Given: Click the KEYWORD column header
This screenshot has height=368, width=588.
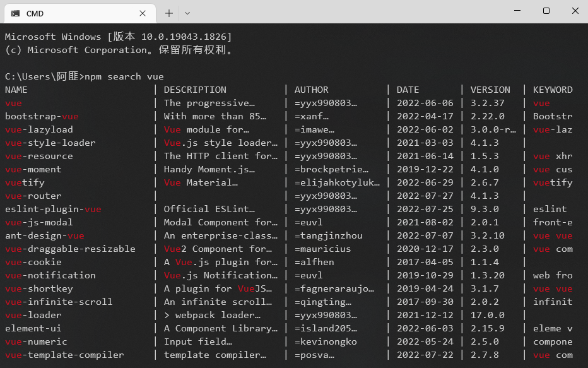Looking at the screenshot, I should 553,90.
